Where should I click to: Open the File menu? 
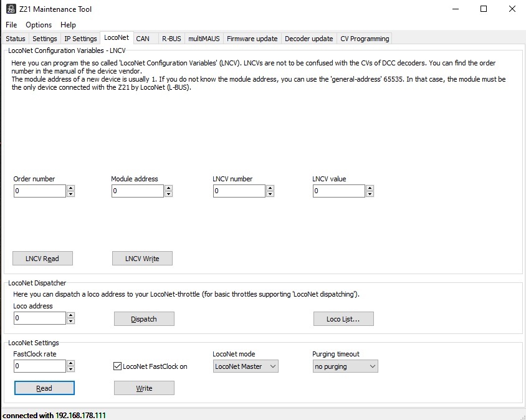[x=11, y=25]
